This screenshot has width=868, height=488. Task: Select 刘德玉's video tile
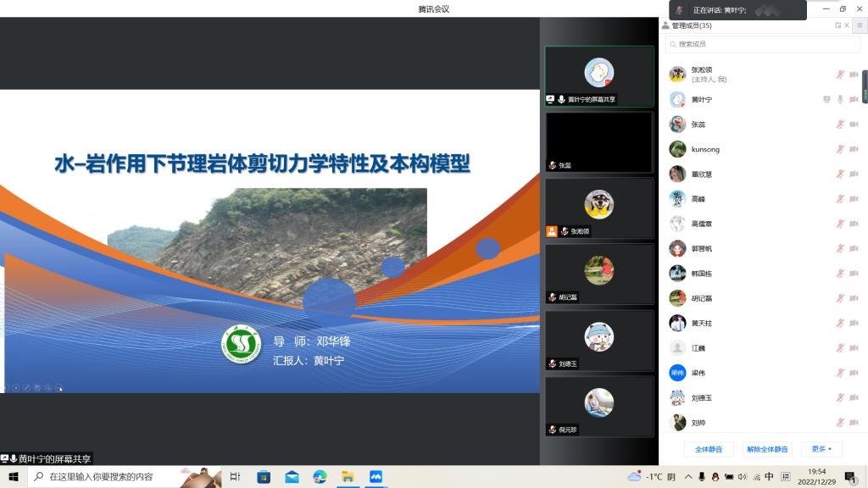click(599, 341)
